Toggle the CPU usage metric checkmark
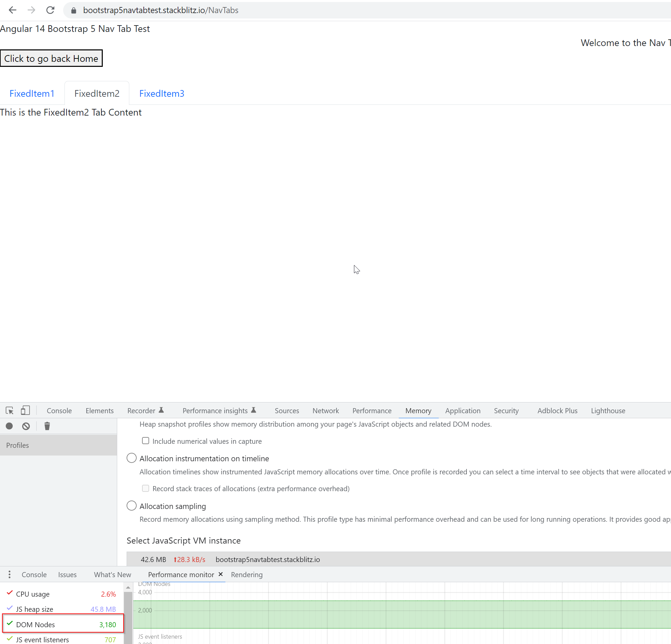The height and width of the screenshot is (644, 671). [x=9, y=594]
